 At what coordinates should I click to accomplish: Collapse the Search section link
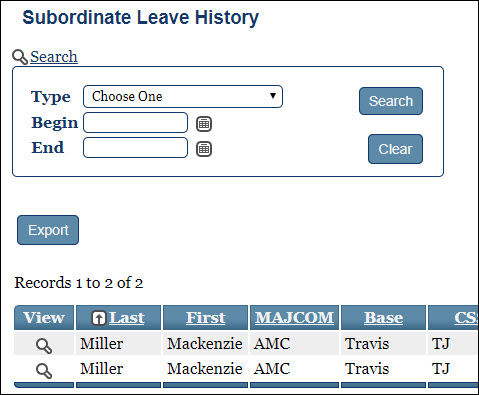tap(54, 57)
